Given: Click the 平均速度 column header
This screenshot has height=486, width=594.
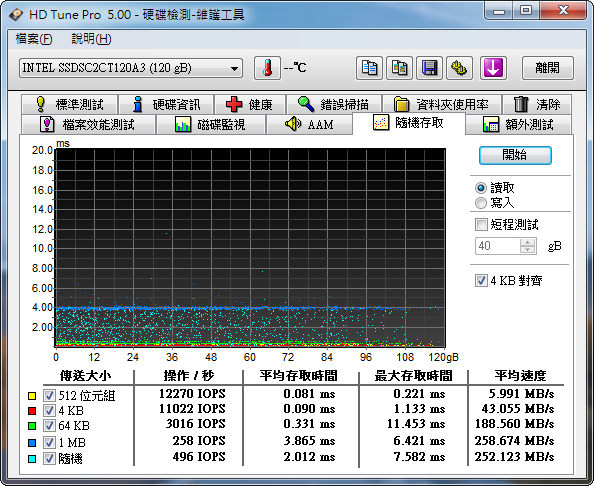Looking at the screenshot, I should 520,376.
